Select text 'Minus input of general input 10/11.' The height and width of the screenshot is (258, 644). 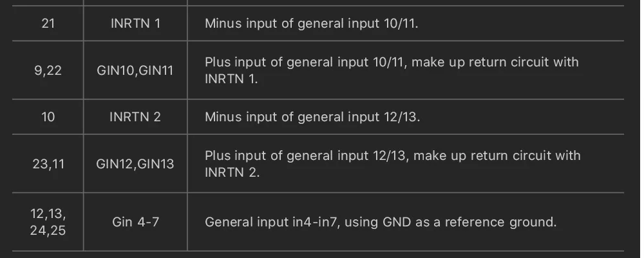[311, 23]
